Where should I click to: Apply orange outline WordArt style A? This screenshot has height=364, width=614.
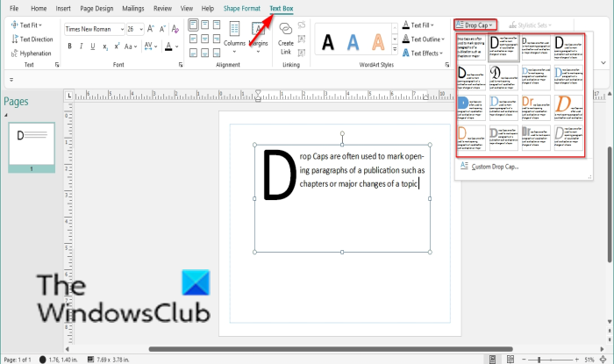click(x=378, y=42)
